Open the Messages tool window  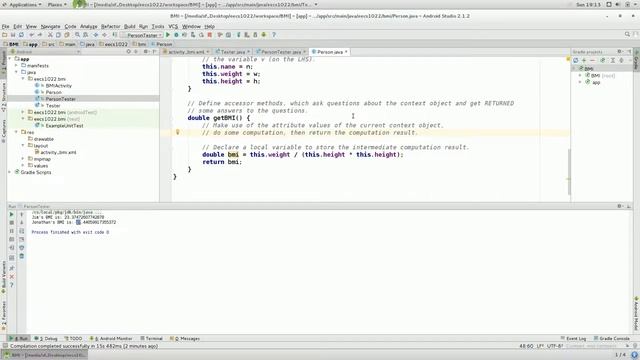(185, 338)
